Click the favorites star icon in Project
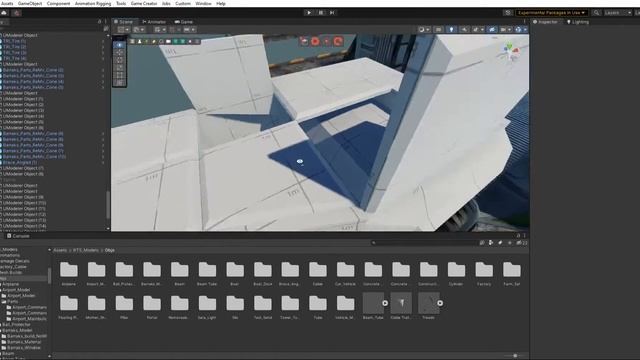Image resolution: width=640 pixels, height=360 pixels. click(x=509, y=242)
